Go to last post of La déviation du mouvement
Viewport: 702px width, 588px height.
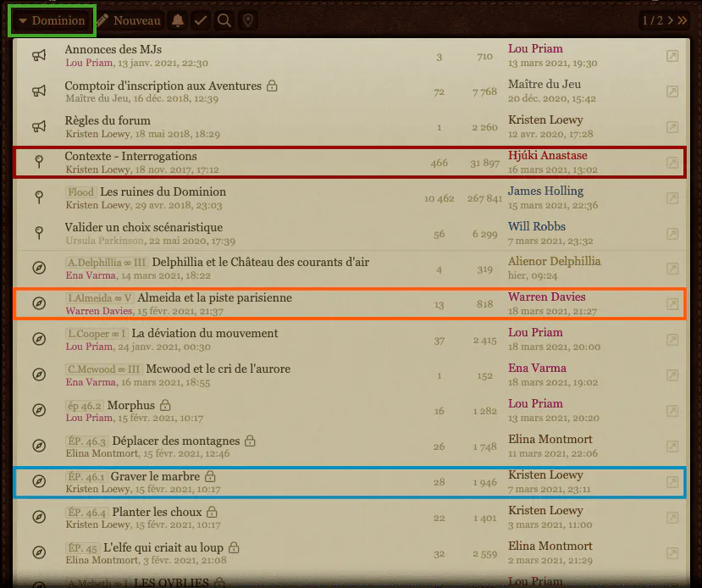click(x=672, y=340)
